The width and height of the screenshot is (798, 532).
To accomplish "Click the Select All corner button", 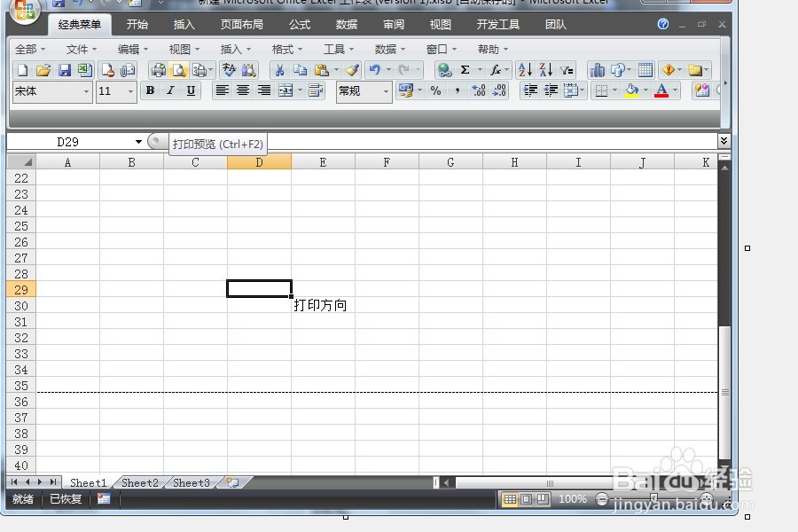I will (21, 162).
